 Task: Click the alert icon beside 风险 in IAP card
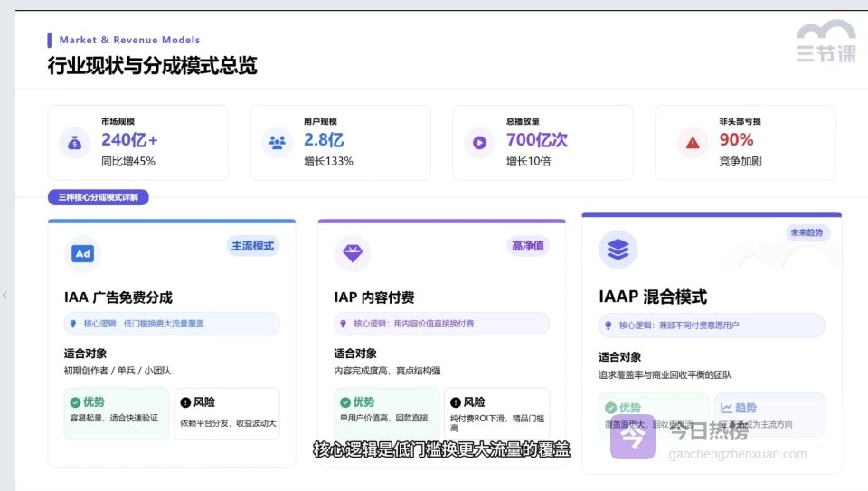[x=456, y=402]
